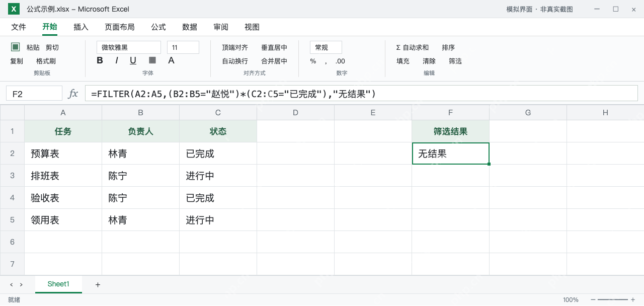644x306 pixels.
Task: Select column F header
Action: [451, 112]
